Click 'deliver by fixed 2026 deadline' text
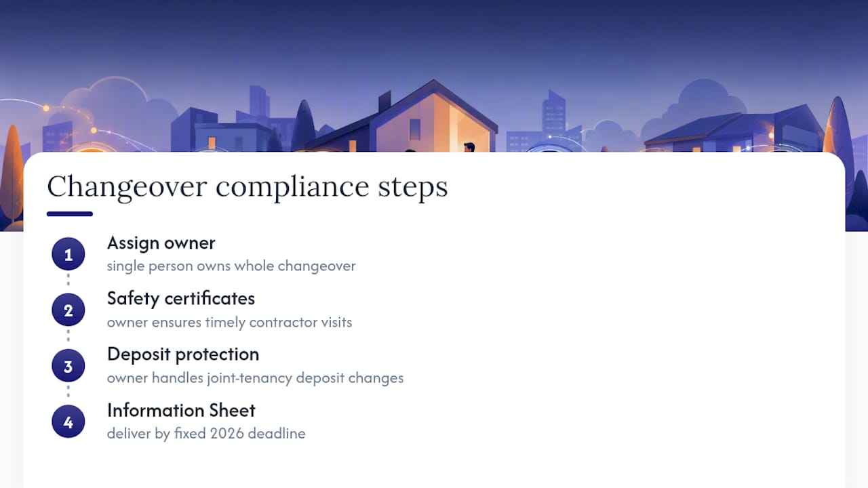The image size is (868, 488). 206,433
